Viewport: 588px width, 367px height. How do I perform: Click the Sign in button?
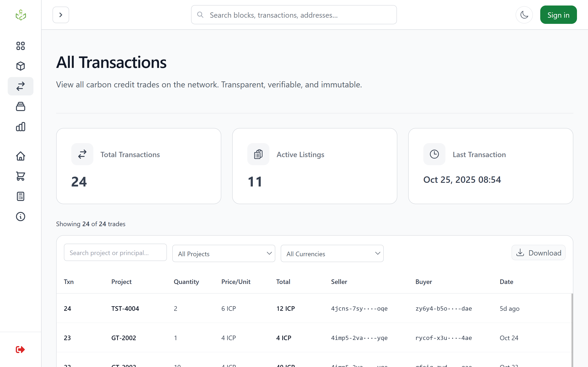(x=558, y=15)
